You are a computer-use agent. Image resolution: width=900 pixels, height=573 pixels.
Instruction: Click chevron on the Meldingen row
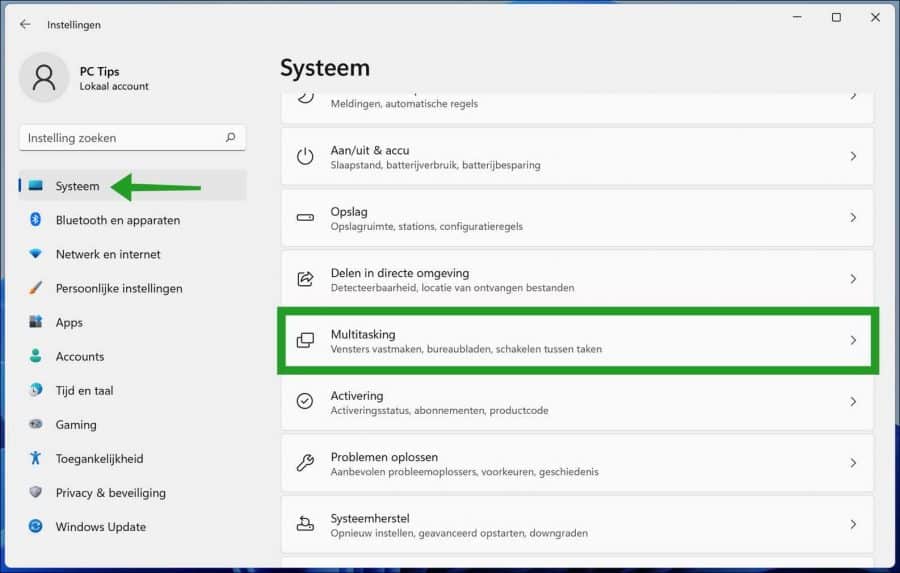[x=853, y=96]
